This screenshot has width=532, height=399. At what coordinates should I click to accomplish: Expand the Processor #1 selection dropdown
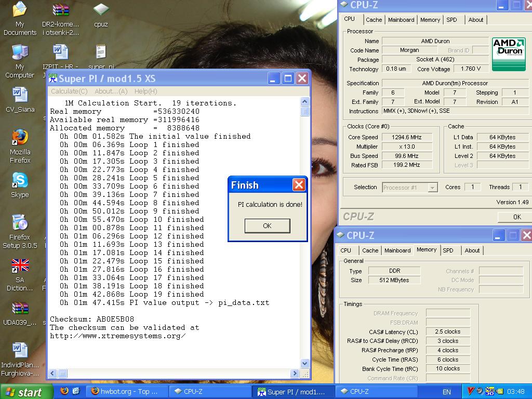pos(433,187)
